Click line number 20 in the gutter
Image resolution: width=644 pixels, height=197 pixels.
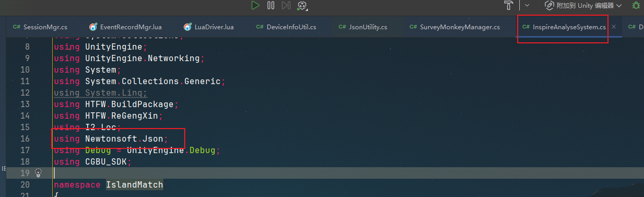coord(25,184)
